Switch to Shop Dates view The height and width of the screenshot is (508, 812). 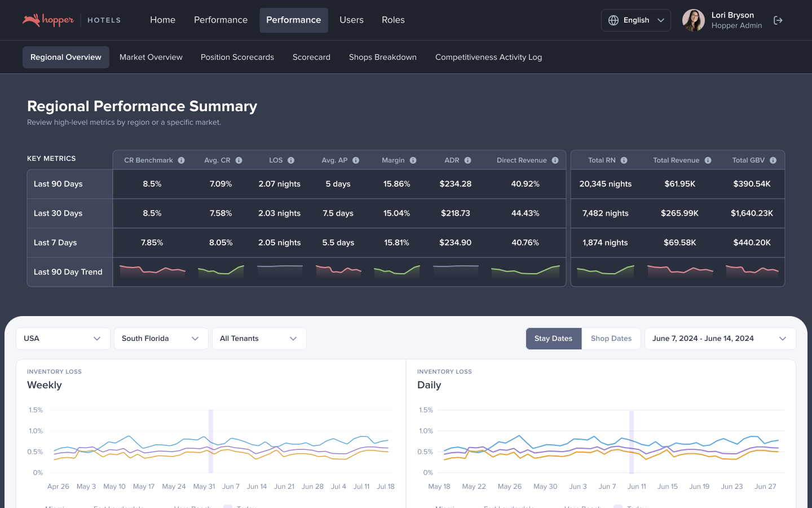(x=611, y=339)
